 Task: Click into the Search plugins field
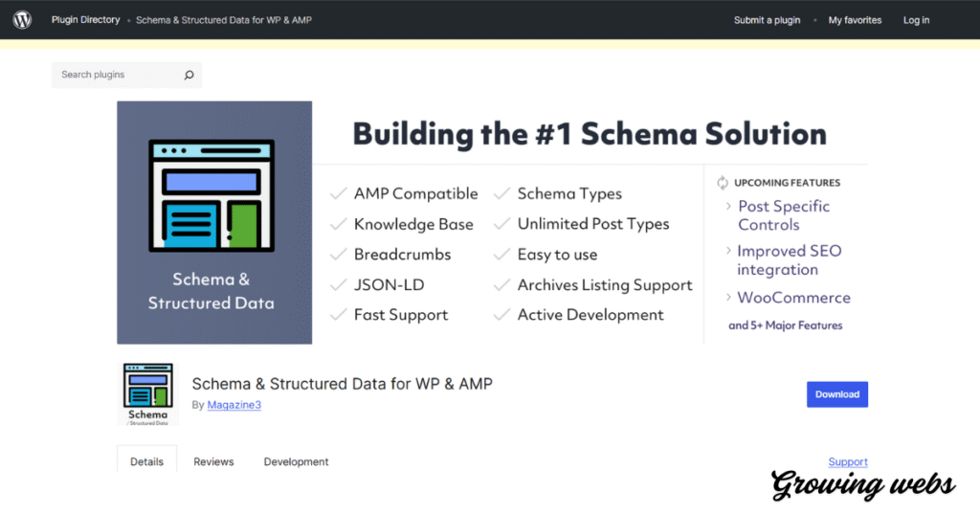tap(115, 76)
